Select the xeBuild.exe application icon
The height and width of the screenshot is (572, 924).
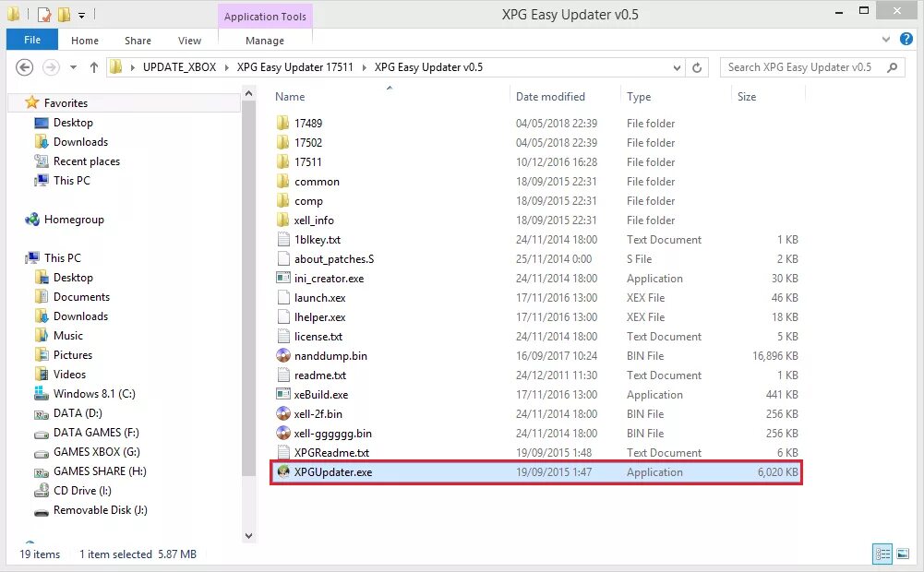click(x=283, y=394)
